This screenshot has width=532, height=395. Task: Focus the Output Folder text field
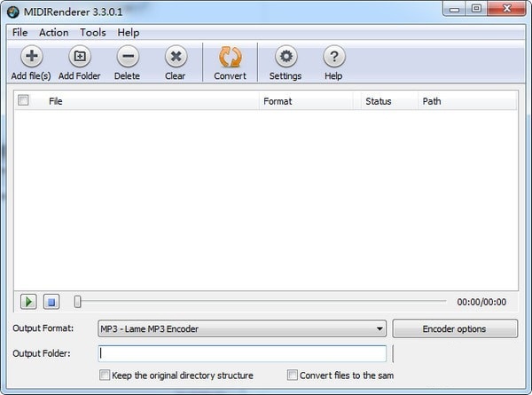pos(242,353)
